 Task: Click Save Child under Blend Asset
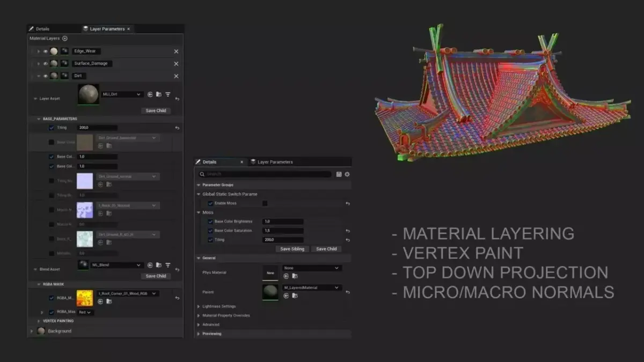coord(156,276)
